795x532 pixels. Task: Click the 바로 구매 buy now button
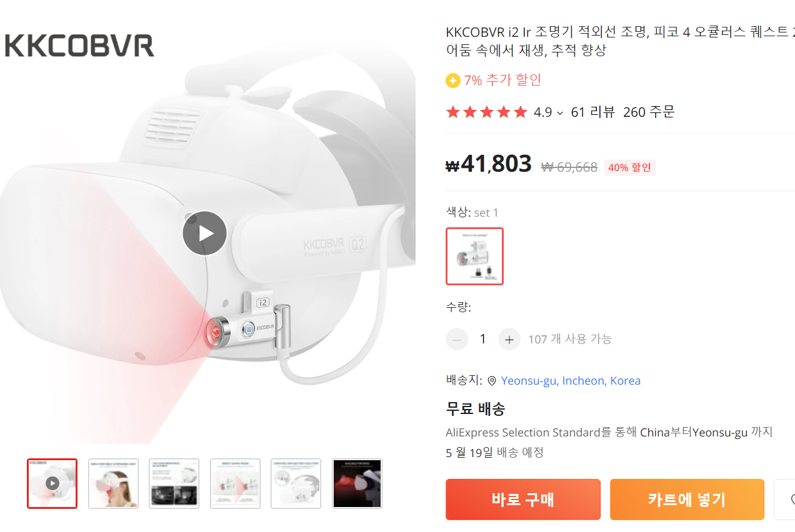[x=523, y=500]
